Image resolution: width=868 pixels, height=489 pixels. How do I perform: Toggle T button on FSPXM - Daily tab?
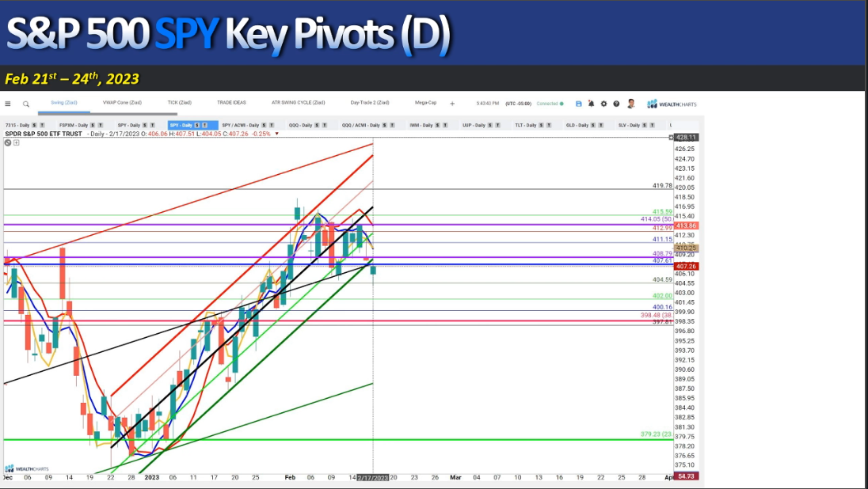click(101, 126)
